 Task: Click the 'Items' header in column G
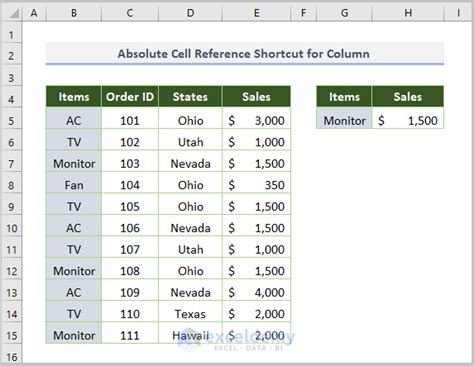pos(344,97)
